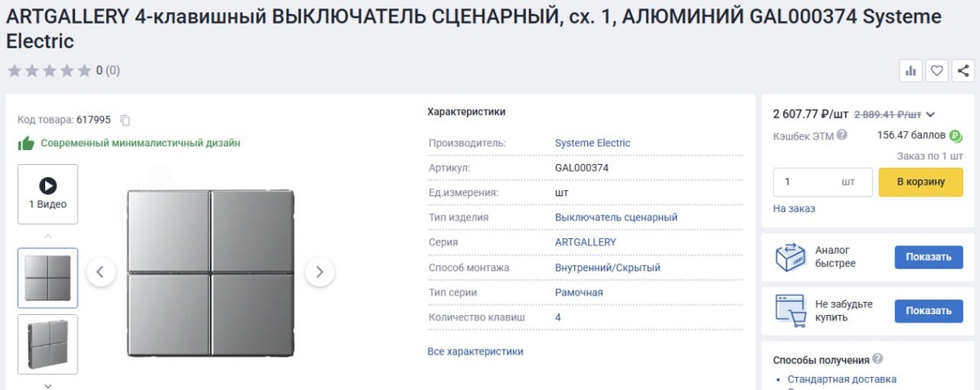This screenshot has height=390, width=980.
Task: Open help icon next to Способы получения
Action: tap(878, 359)
